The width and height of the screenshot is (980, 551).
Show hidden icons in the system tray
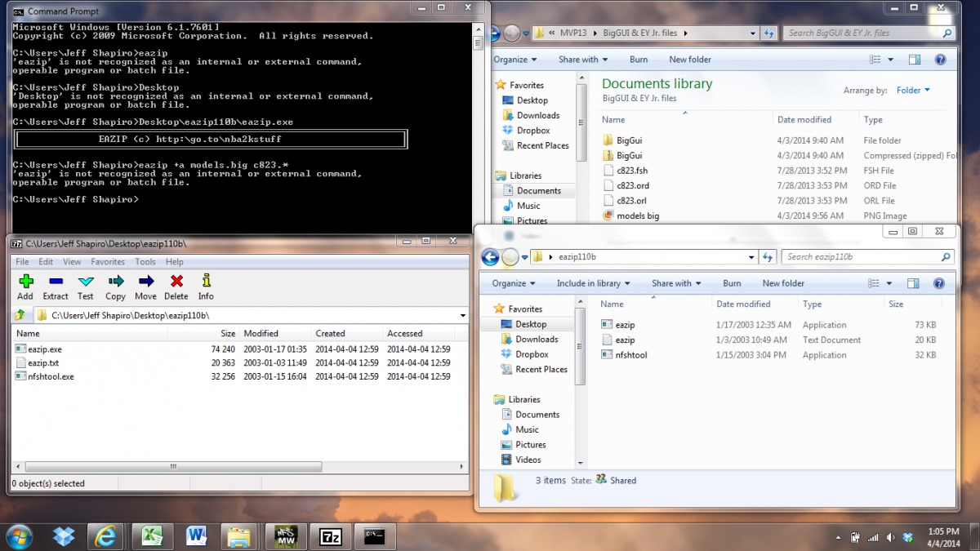tap(839, 538)
